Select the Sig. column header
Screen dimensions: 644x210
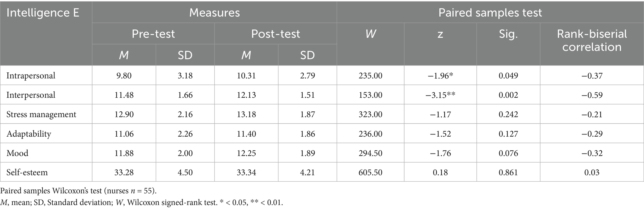coord(508,34)
